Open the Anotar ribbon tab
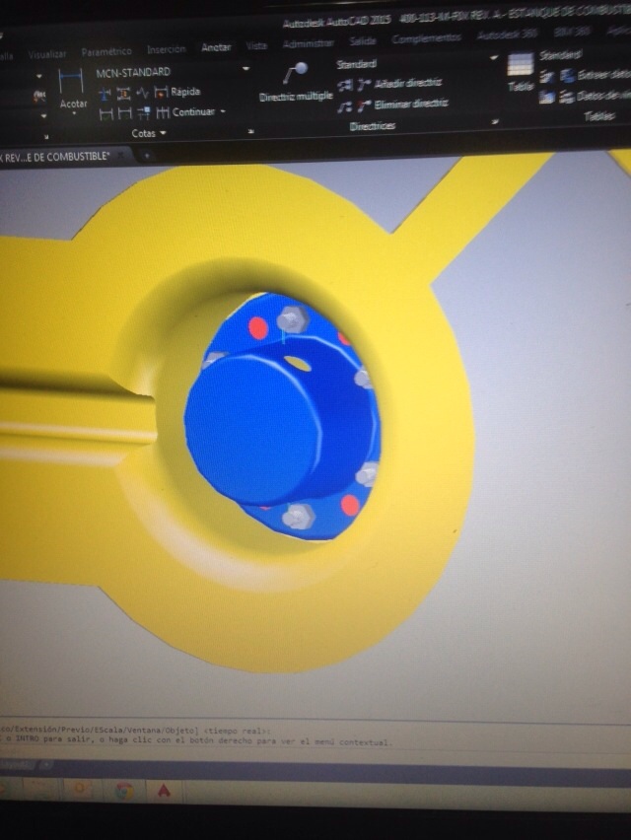The image size is (631, 840). [216, 47]
